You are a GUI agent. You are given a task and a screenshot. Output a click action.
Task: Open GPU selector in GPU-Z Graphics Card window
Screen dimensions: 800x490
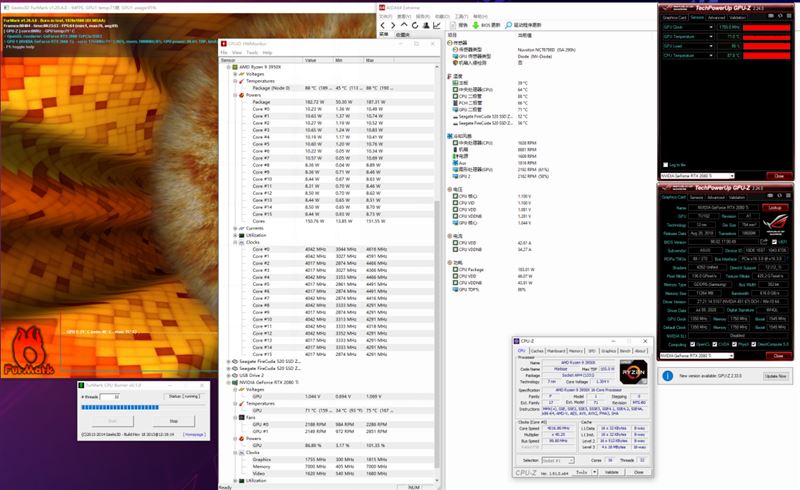(697, 355)
